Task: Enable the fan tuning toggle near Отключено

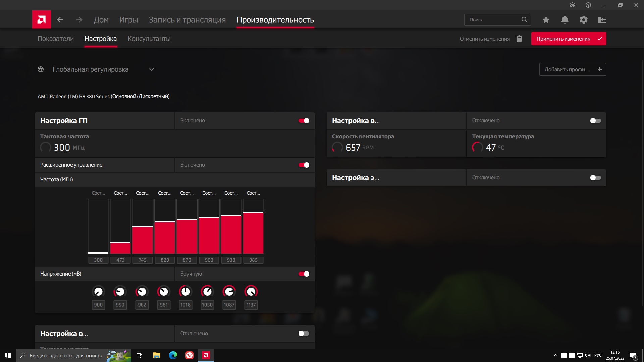Action: click(595, 121)
